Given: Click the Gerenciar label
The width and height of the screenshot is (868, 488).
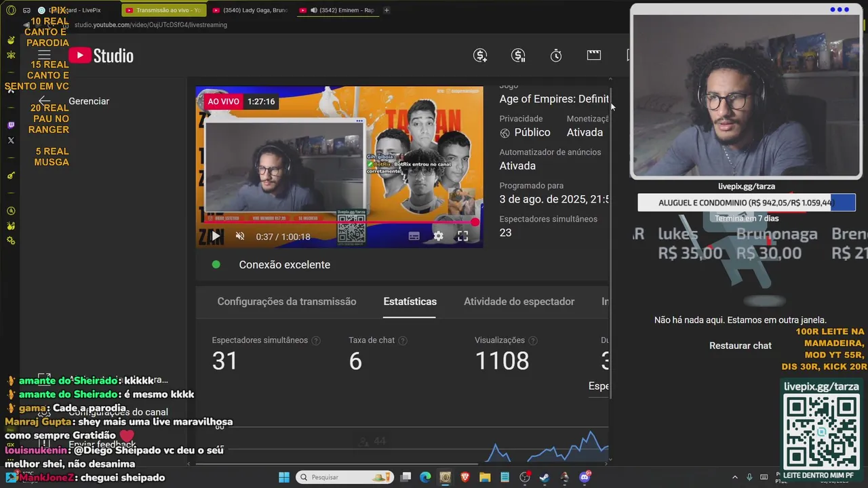Looking at the screenshot, I should tap(89, 101).
